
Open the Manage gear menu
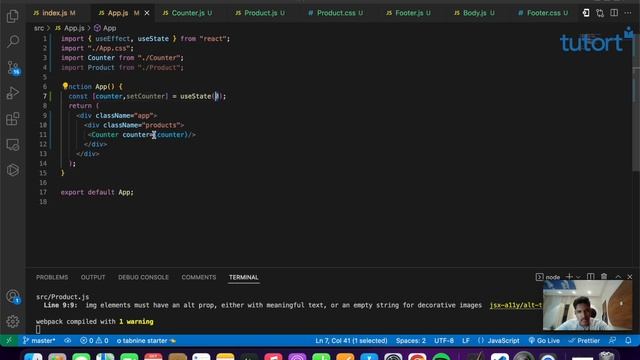(x=13, y=322)
